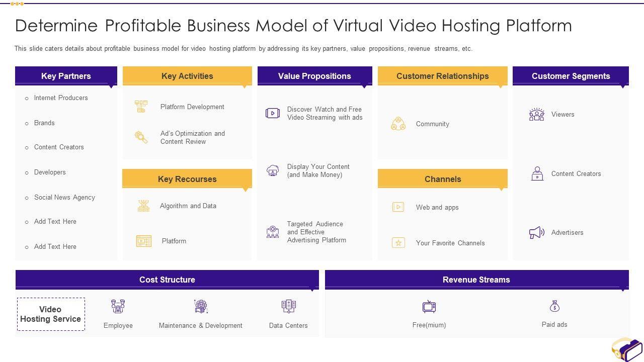This screenshot has width=644, height=362.
Task: Select the Internet Producers list item
Action: 61,98
